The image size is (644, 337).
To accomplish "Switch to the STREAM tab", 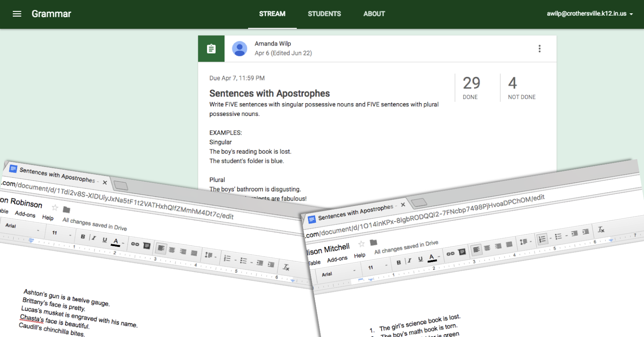I will pyautogui.click(x=272, y=14).
